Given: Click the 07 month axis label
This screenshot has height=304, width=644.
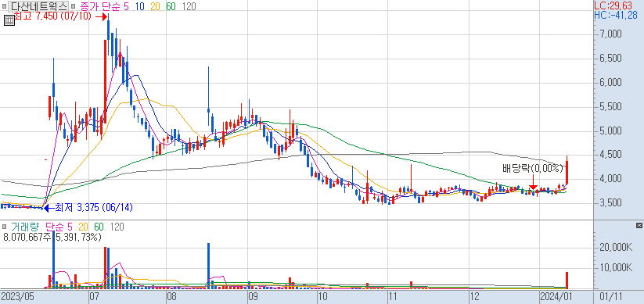Looking at the screenshot, I should 94,296.
